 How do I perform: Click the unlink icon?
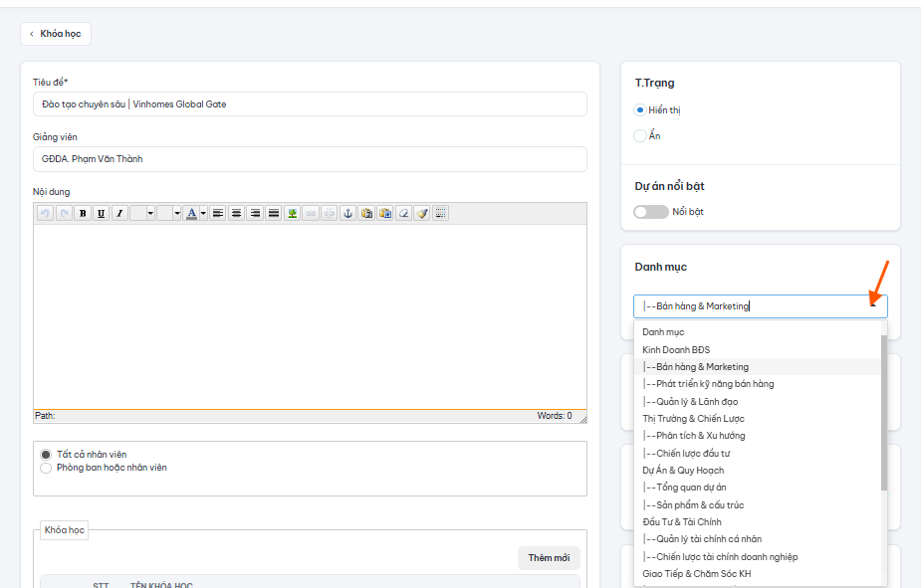coord(330,213)
